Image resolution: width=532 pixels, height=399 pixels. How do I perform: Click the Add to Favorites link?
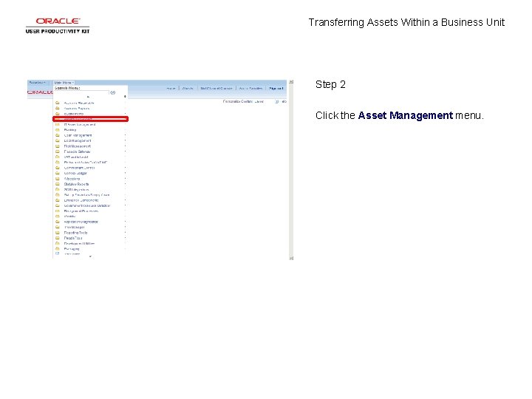tap(250, 88)
